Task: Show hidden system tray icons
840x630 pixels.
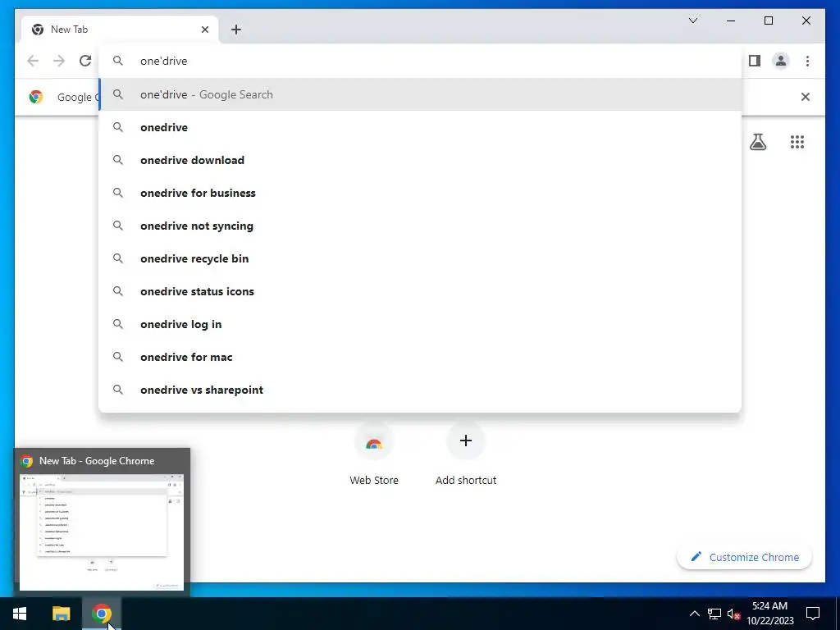Action: (x=694, y=614)
